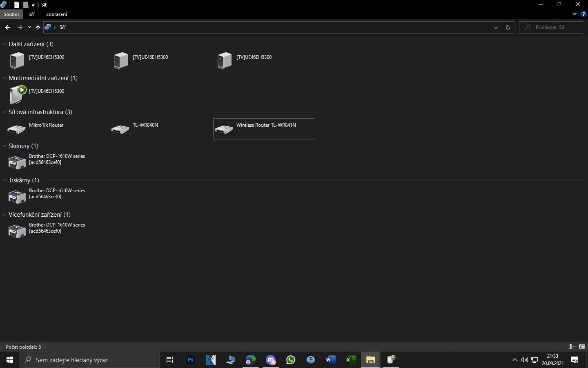The image size is (588, 368).
Task: Click the Properties quick access icon
Action: coord(17,5)
